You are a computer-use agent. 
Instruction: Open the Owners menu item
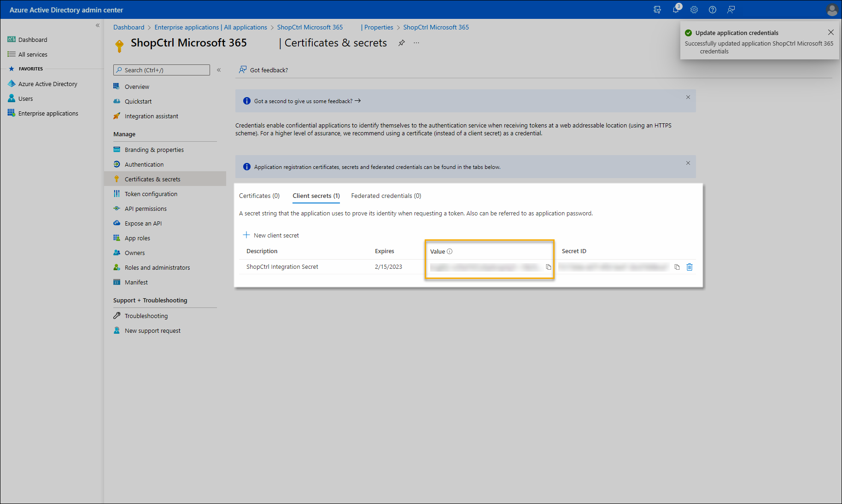point(134,253)
